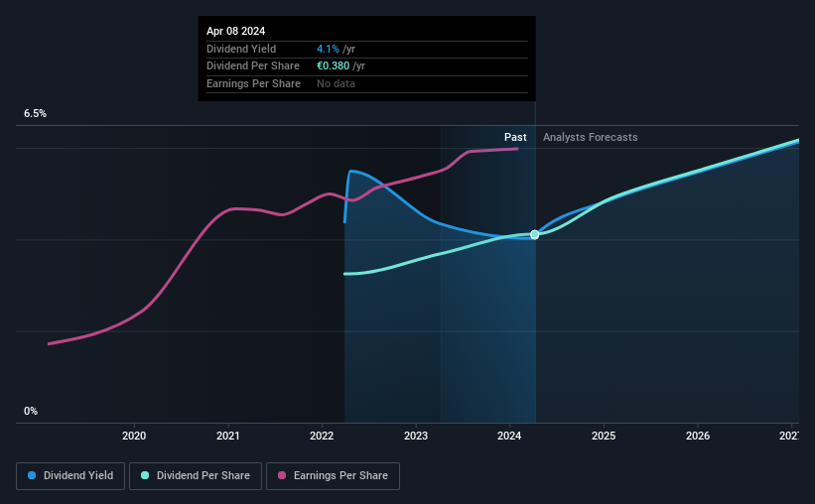This screenshot has height=504, width=815.
Task: Select the 2026 axis label
Action: click(698, 436)
